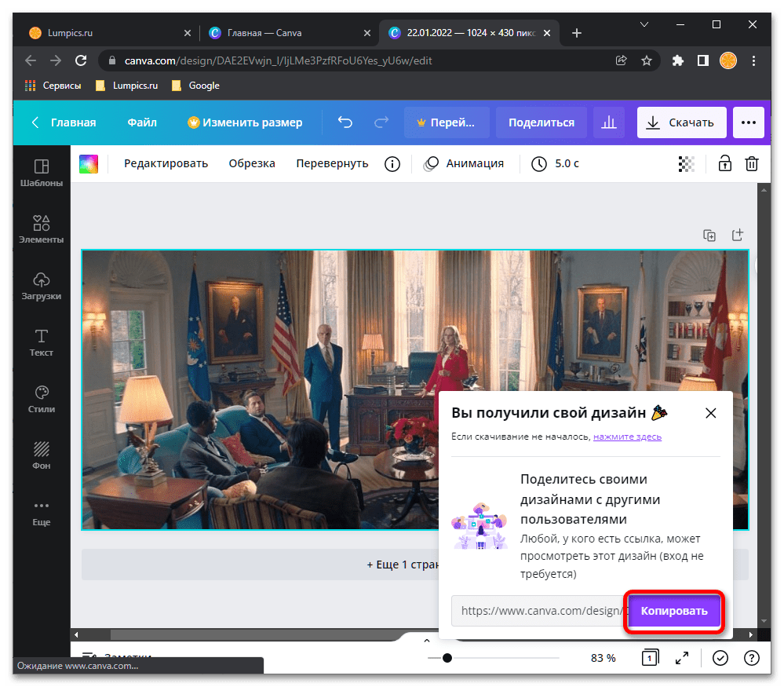Open the three-dots more menu in header
The width and height of the screenshot is (784, 687).
pos(749,122)
